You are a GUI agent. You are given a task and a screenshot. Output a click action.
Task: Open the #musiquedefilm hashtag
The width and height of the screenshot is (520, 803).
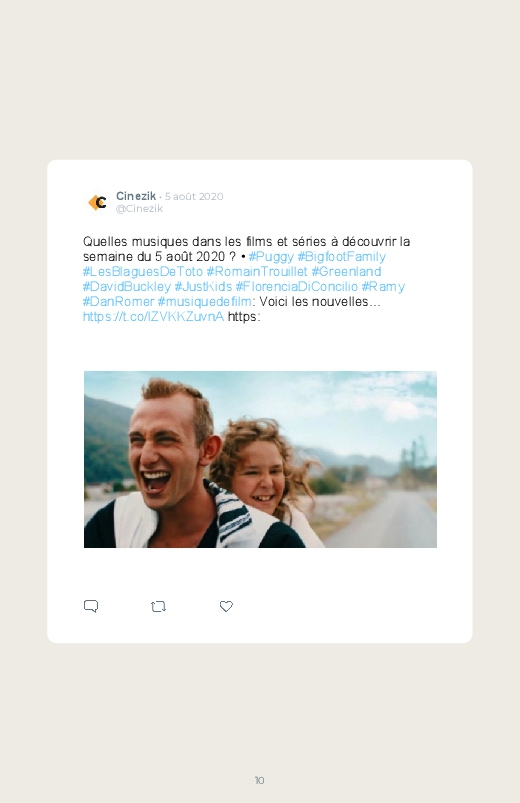204,302
